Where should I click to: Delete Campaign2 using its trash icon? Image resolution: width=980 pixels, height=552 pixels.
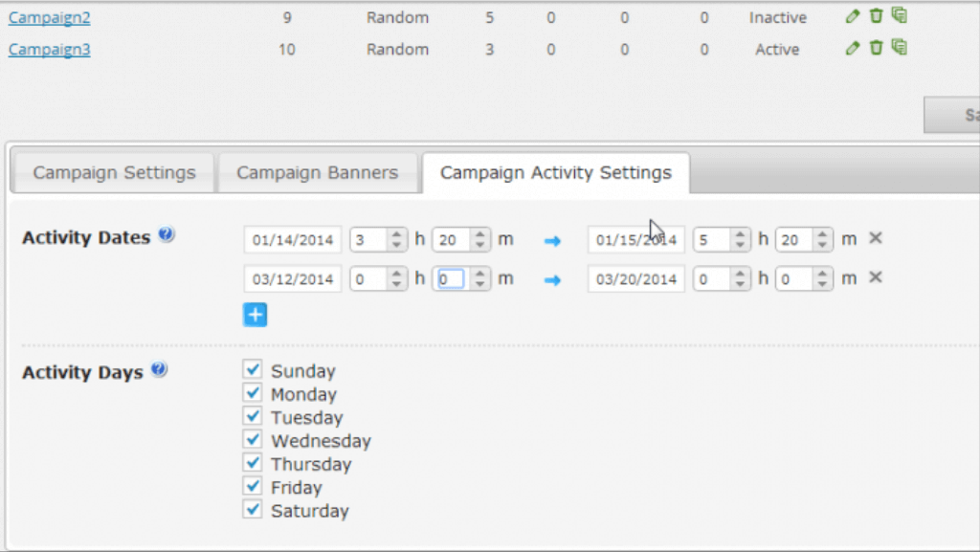[876, 16]
